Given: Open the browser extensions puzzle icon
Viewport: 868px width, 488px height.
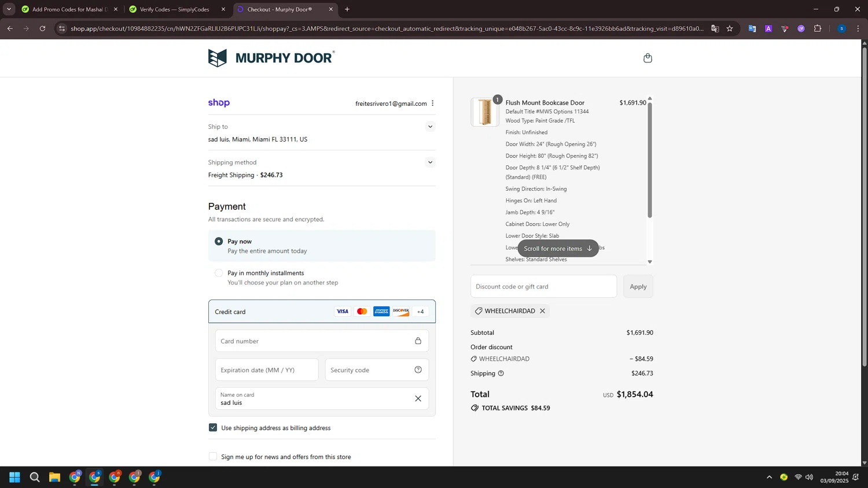Looking at the screenshot, I should point(818,28).
